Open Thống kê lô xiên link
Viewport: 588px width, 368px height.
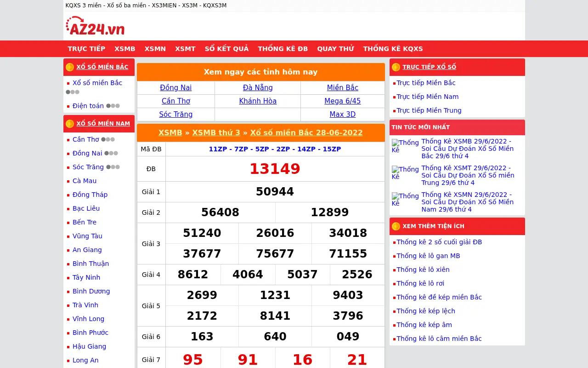[423, 270]
